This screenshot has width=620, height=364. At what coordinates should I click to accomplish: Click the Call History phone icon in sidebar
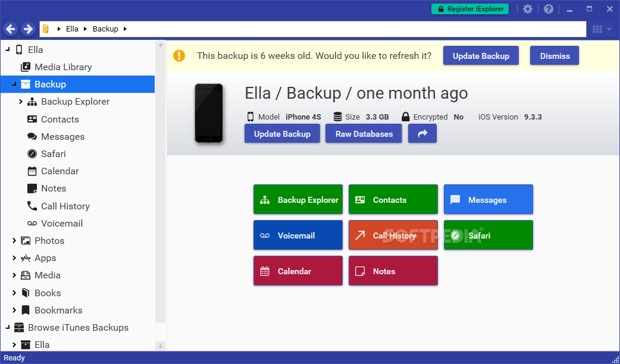[x=32, y=206]
